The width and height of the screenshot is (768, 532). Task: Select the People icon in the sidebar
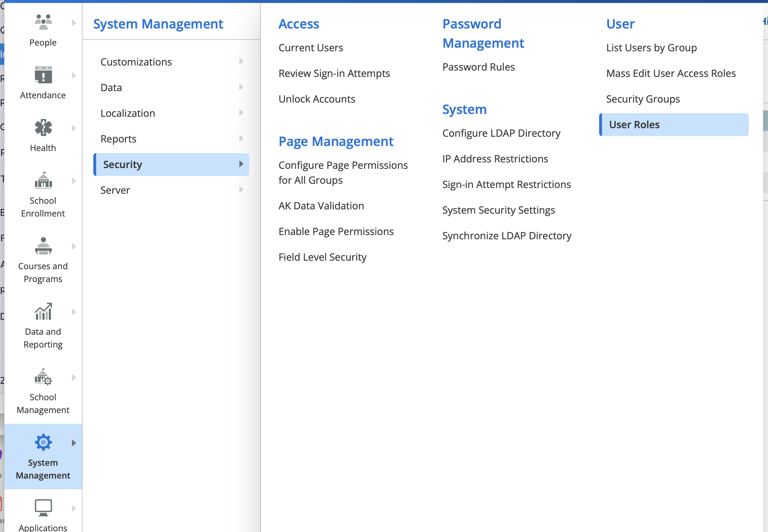(43, 22)
